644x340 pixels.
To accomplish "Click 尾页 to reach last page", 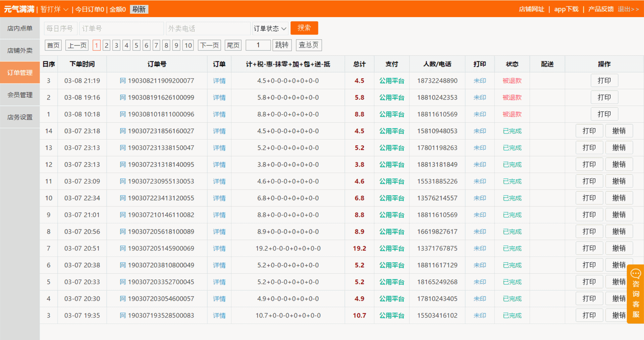I will click(x=233, y=45).
